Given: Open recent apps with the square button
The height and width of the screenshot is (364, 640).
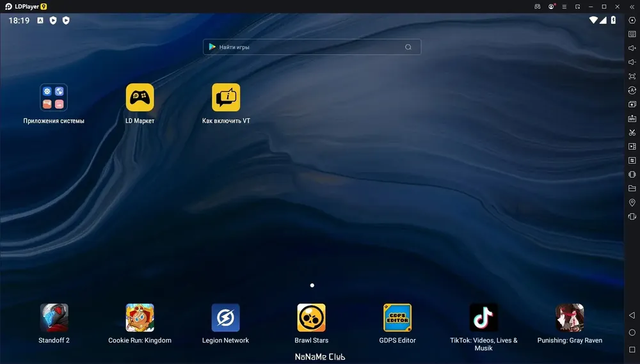Looking at the screenshot, I should (x=632, y=350).
